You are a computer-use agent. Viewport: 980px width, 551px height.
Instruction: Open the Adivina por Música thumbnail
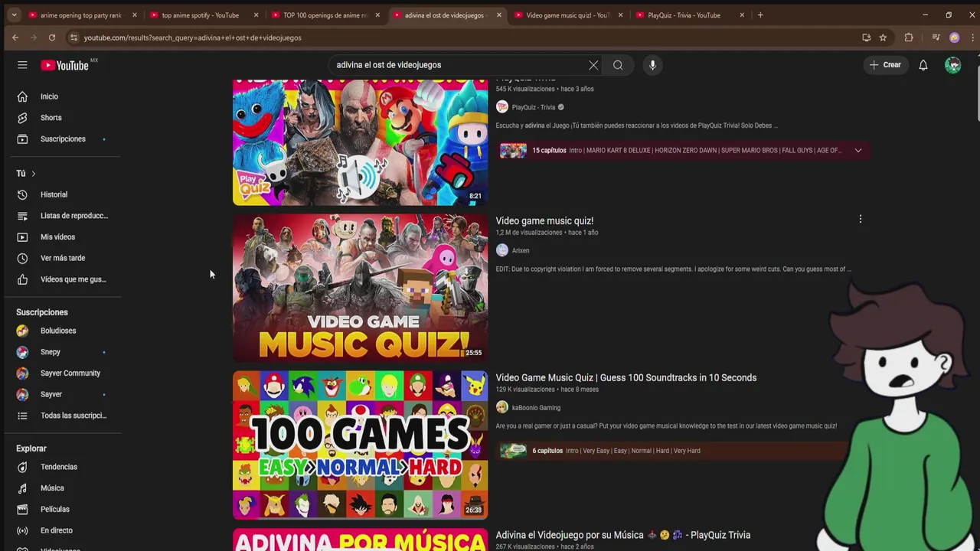(x=360, y=540)
